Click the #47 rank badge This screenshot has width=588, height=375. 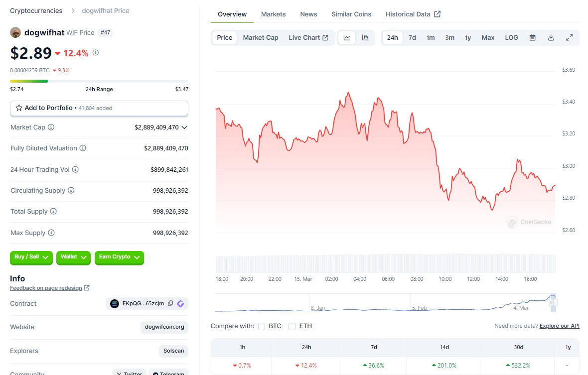point(105,32)
